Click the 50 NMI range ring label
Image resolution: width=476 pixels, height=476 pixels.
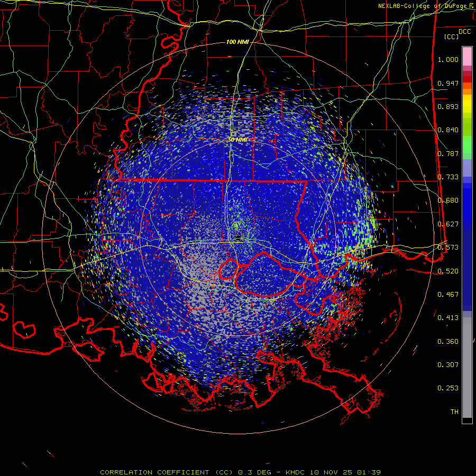pos(237,140)
